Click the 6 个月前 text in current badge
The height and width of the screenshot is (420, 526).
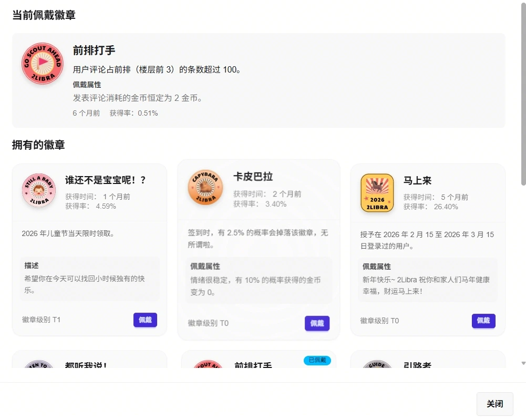[87, 113]
